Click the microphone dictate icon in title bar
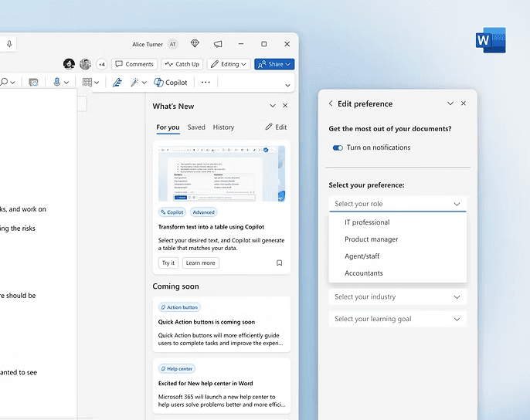Viewport: 530px width, 420px height. tap(9, 43)
